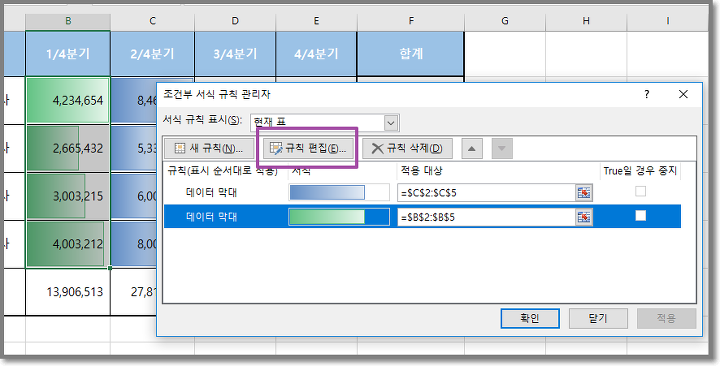Image resolution: width=720 pixels, height=366 pixels.
Task: Open the 서식 규칙 표시 dropdown
Action: click(391, 123)
